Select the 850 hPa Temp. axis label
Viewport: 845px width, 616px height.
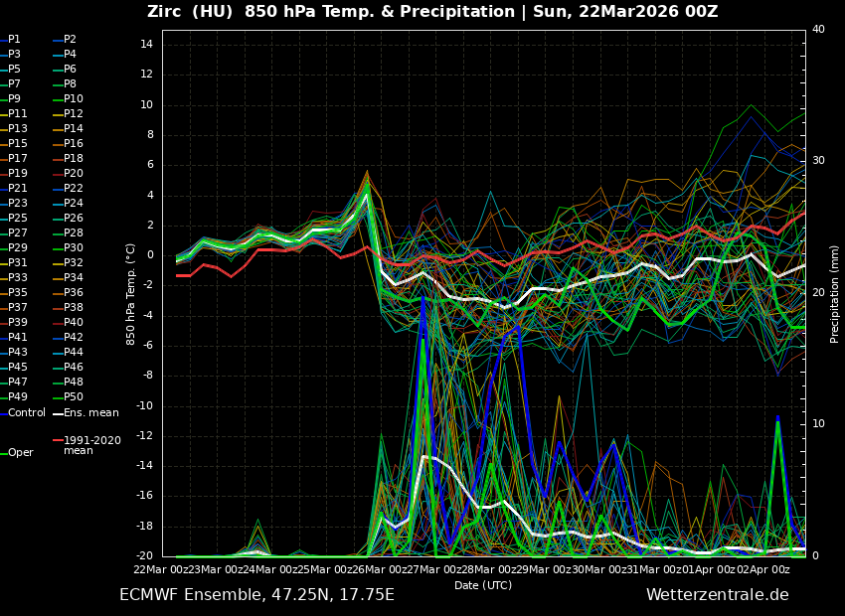coord(131,294)
